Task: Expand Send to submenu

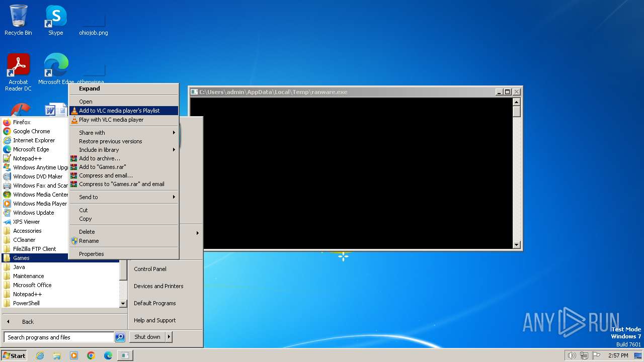Action: tap(124, 197)
